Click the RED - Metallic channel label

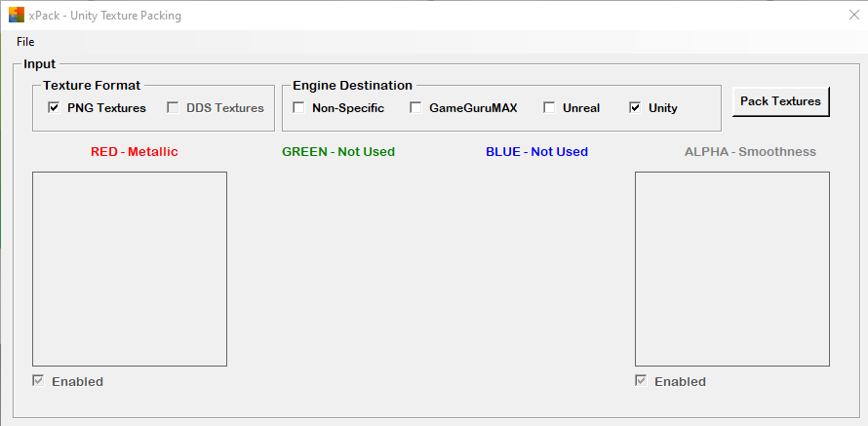[x=135, y=152]
